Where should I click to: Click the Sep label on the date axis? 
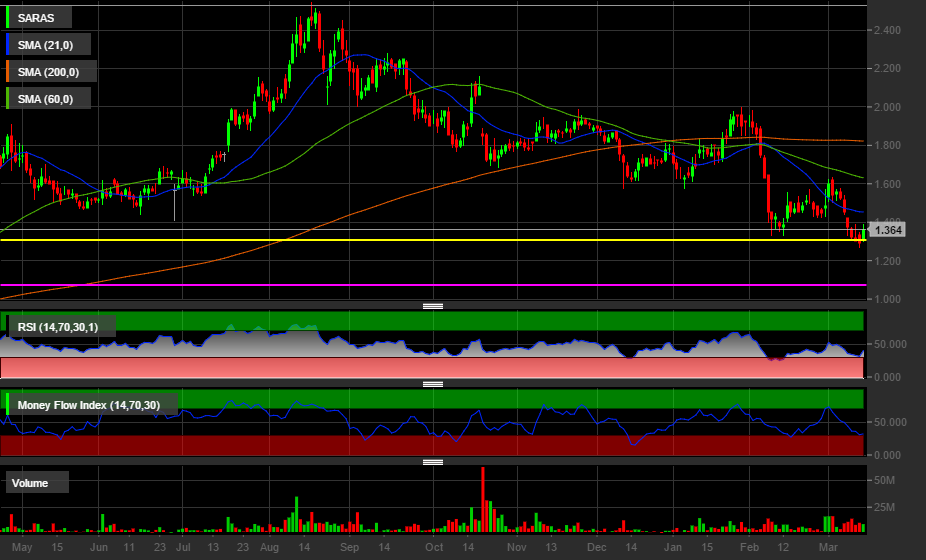pyautogui.click(x=348, y=548)
